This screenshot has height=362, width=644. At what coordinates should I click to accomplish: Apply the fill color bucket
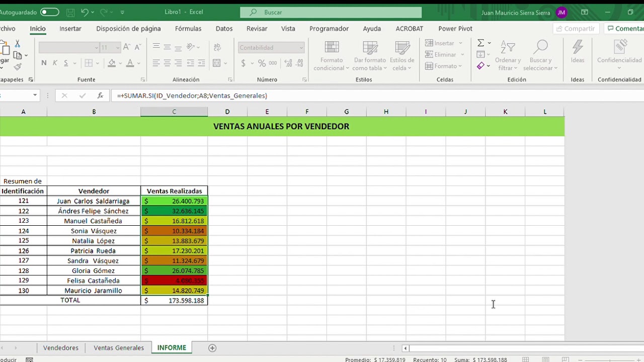[x=112, y=63]
